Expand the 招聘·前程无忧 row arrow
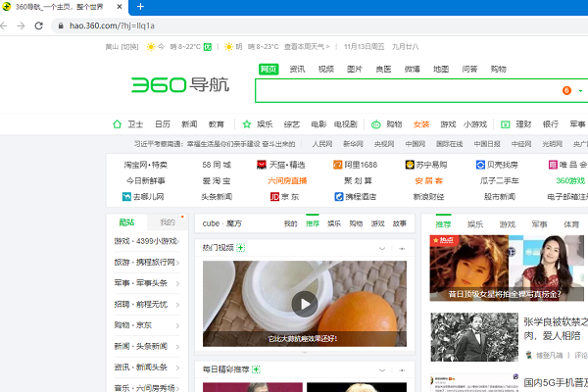 tap(177, 305)
